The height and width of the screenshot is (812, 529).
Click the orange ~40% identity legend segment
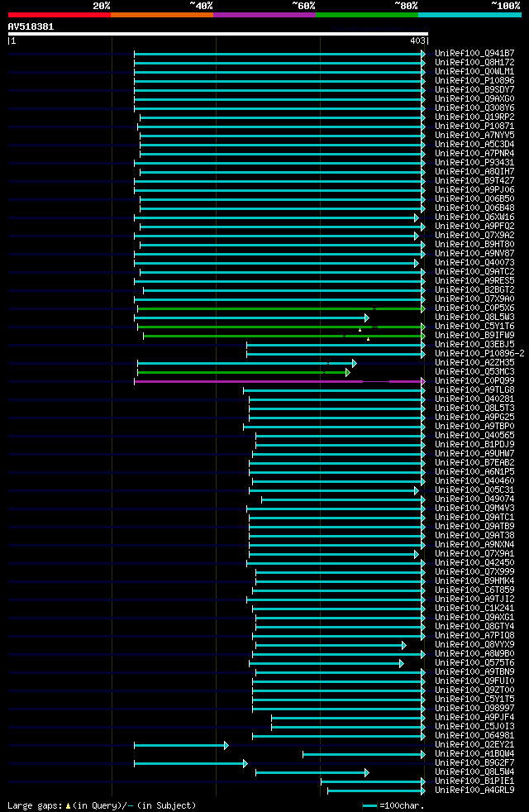pos(162,15)
